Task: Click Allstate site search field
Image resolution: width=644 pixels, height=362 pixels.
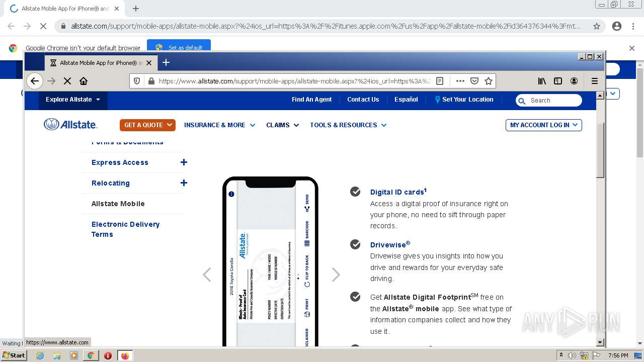Action: point(549,101)
